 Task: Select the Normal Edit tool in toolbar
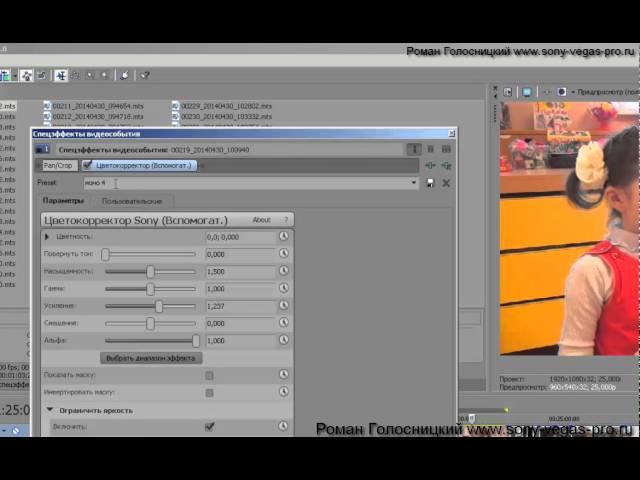tap(60, 76)
